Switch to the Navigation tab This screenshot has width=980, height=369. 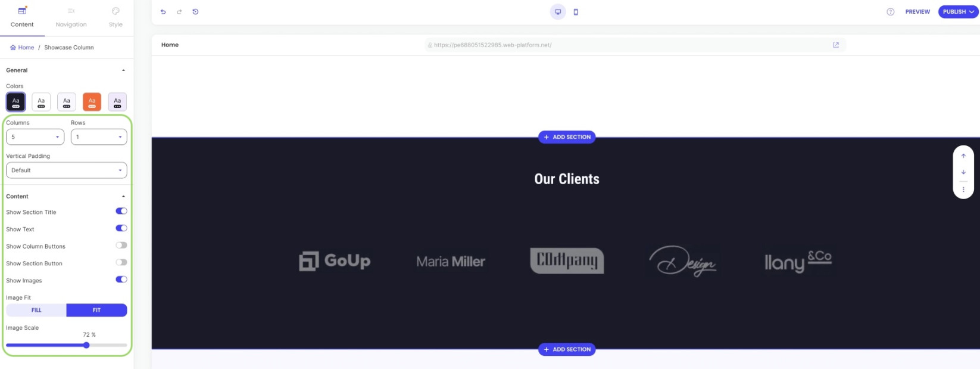(x=71, y=17)
